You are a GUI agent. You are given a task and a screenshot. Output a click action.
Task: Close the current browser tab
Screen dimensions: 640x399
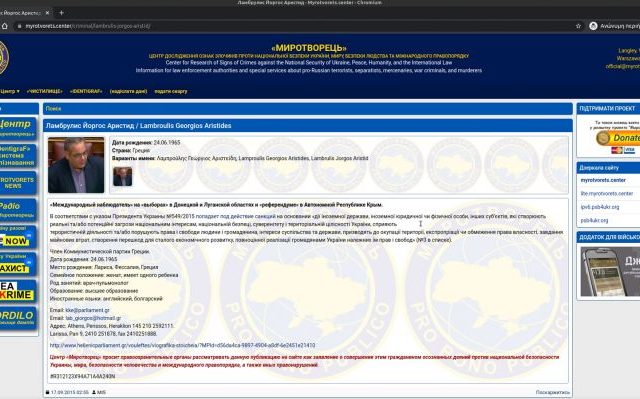pyautogui.click(x=47, y=13)
